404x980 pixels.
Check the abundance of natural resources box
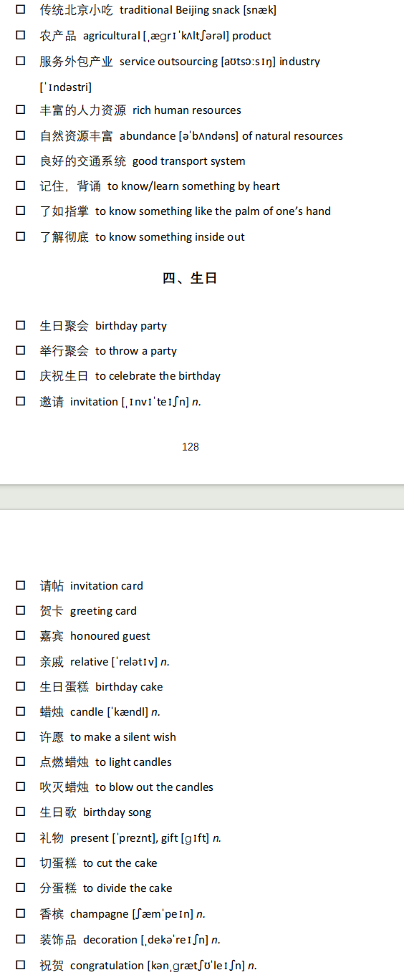21,135
